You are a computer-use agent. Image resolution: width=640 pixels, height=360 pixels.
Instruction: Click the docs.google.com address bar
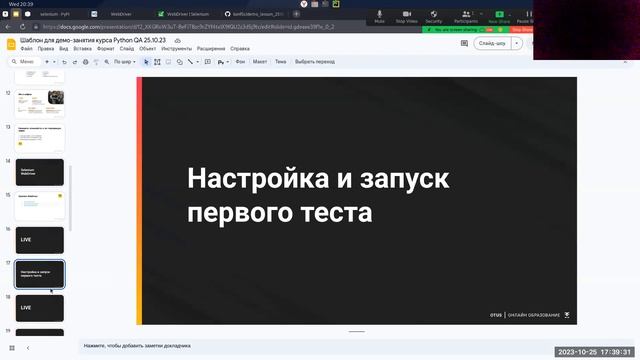pyautogui.click(x=188, y=27)
